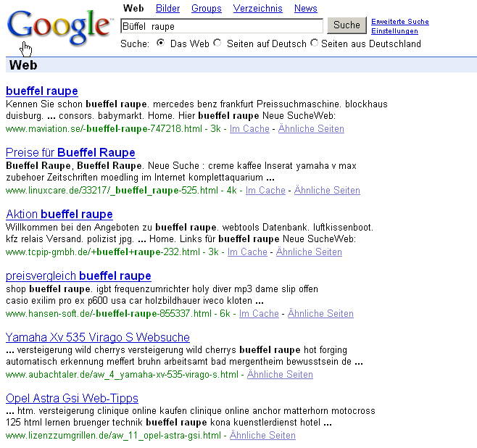Click the www.aubachtaler.de green URL text

[x=122, y=375]
